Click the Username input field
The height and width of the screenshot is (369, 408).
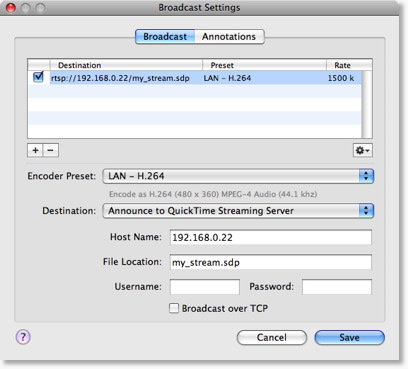tap(205, 287)
